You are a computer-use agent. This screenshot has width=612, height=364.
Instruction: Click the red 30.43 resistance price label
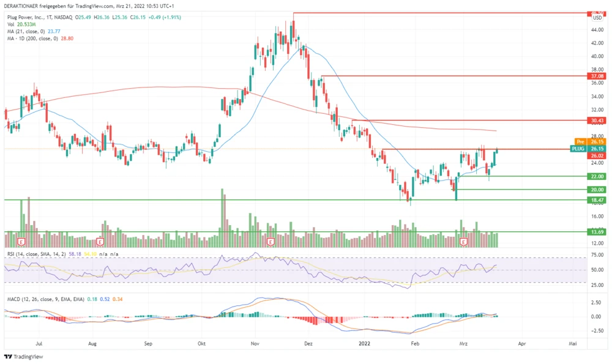pos(597,121)
